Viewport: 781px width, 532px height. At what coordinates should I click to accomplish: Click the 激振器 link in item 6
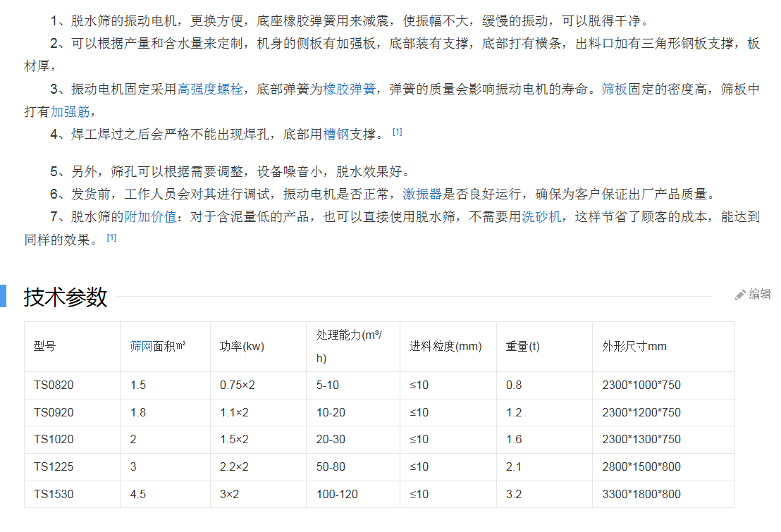(422, 194)
